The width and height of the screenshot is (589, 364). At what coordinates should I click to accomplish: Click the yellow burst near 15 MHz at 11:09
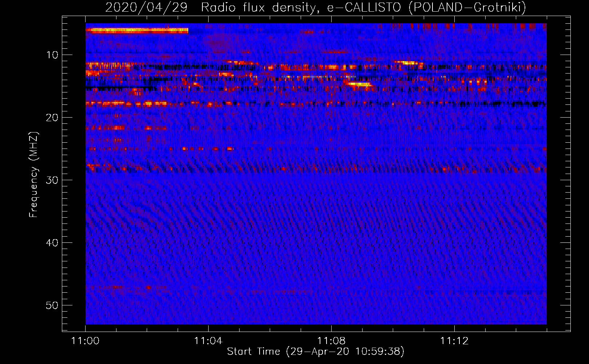pos(359,84)
